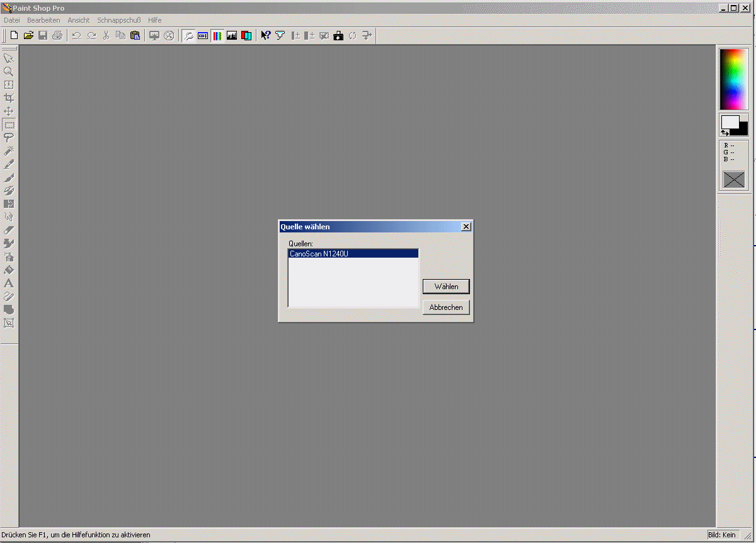Image resolution: width=756 pixels, height=543 pixels.
Task: Select the Airbrush spray tool
Action: (9, 256)
